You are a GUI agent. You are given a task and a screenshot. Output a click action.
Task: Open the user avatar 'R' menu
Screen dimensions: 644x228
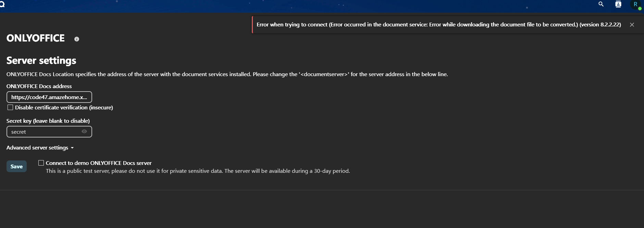click(x=635, y=4)
